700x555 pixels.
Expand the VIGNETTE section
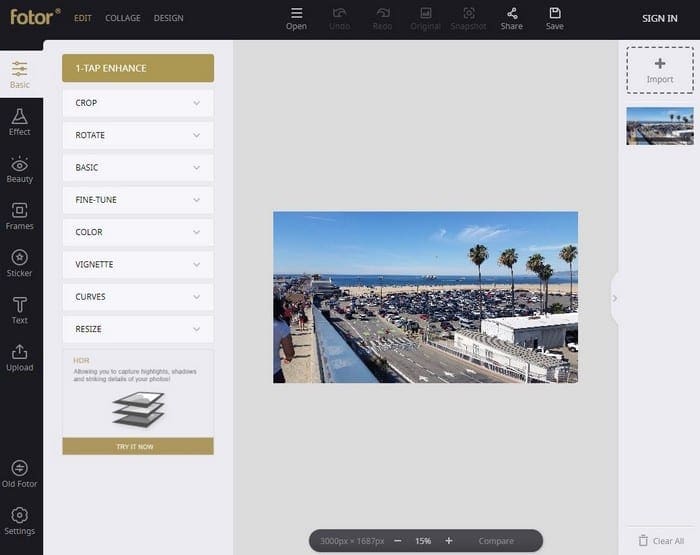138,264
